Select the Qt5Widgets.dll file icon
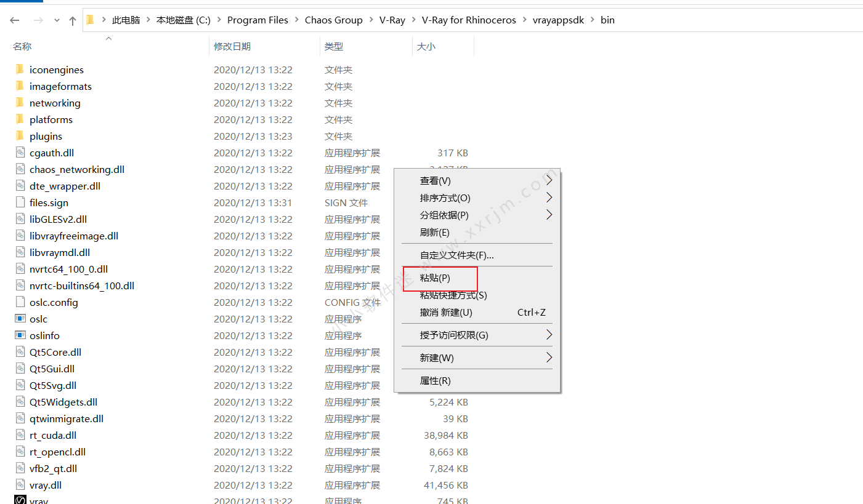Viewport: 863px width, 504px height. (x=20, y=402)
